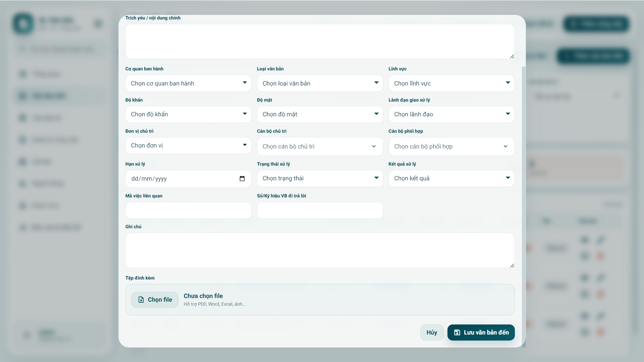
Task: Click the calendar icon in Hạn xử lý
Action: 242,179
